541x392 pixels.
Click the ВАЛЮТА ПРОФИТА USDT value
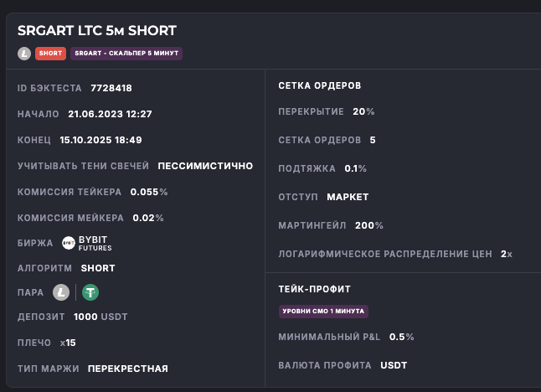point(394,366)
